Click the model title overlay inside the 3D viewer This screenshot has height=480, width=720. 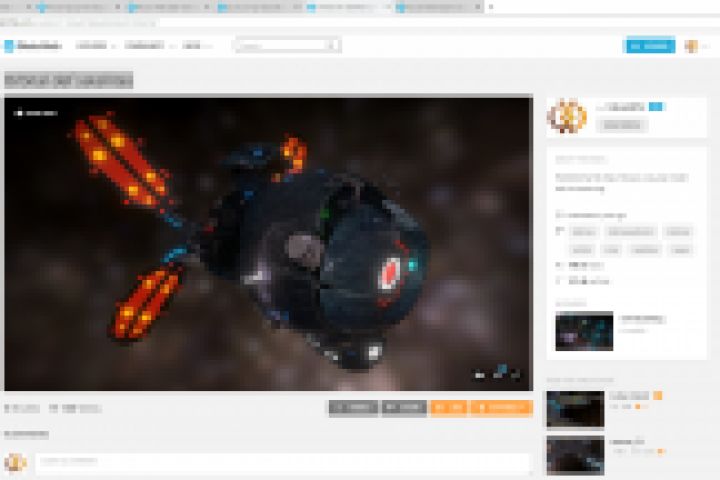click(37, 113)
